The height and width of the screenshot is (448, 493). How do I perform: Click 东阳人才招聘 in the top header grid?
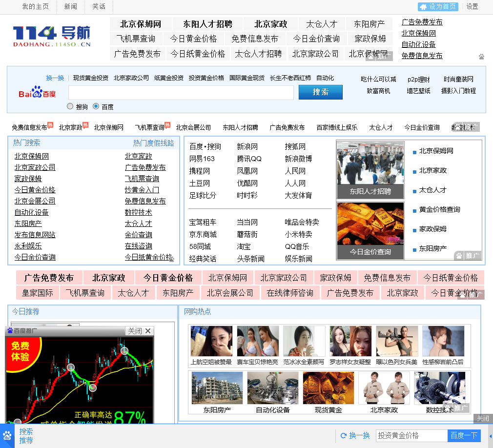click(x=207, y=24)
